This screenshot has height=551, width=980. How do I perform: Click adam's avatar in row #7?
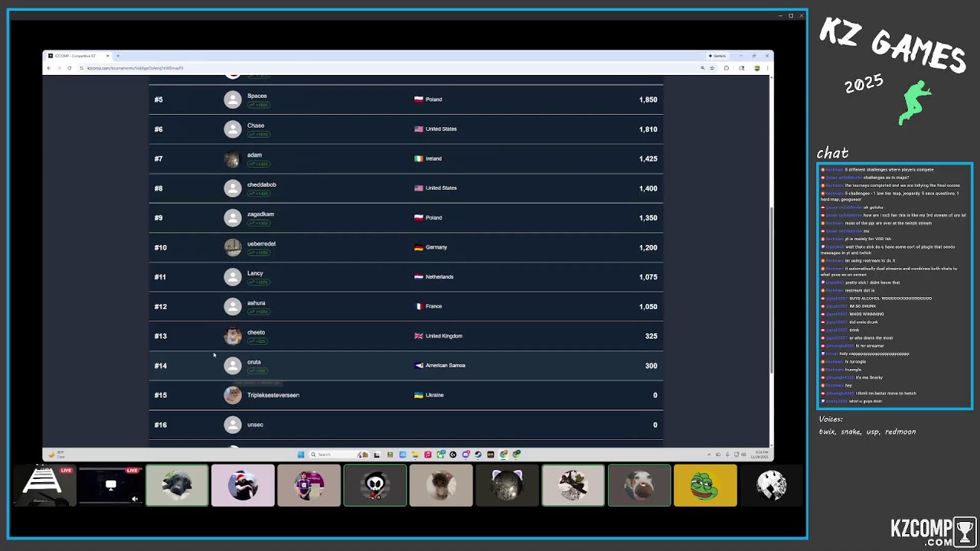pos(233,158)
